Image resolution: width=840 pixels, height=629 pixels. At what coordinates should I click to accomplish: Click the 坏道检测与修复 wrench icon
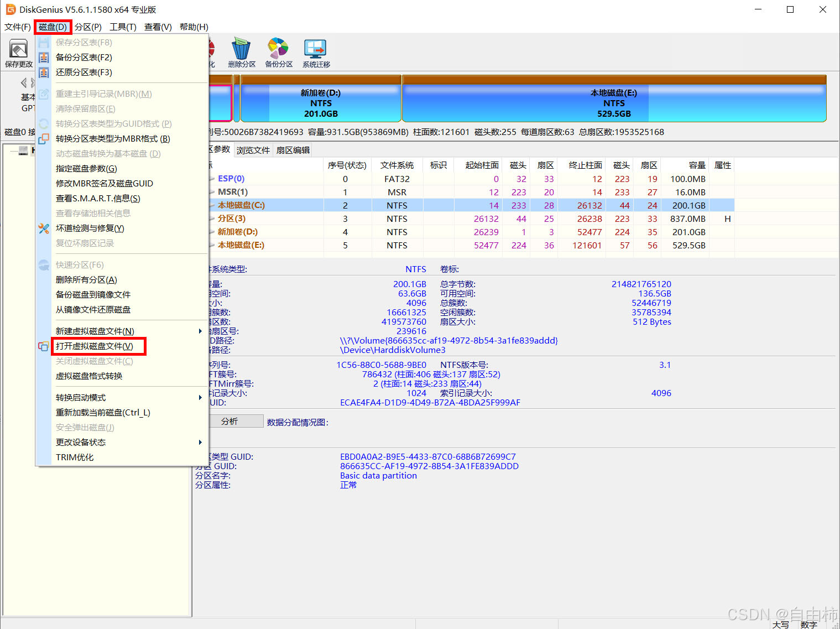click(x=44, y=228)
